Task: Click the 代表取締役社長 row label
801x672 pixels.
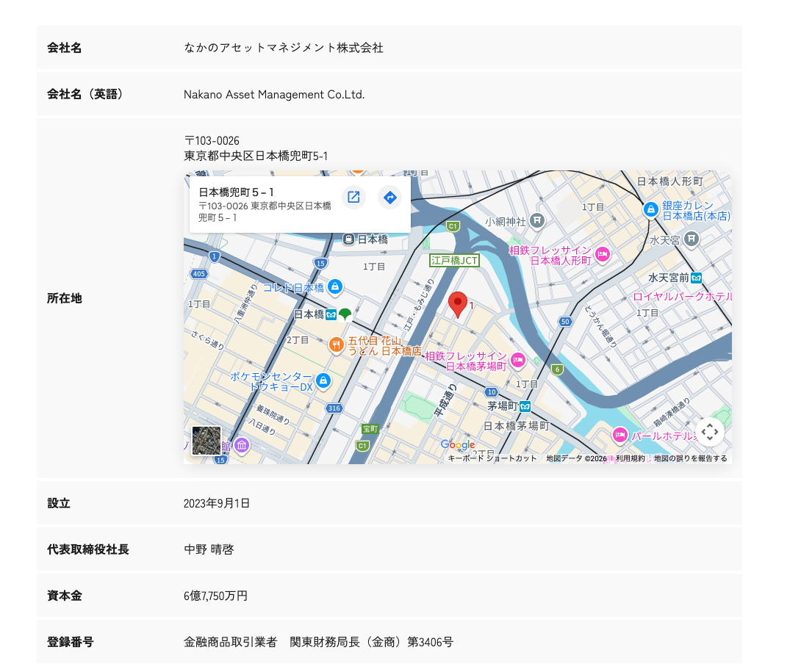Action: tap(88, 549)
